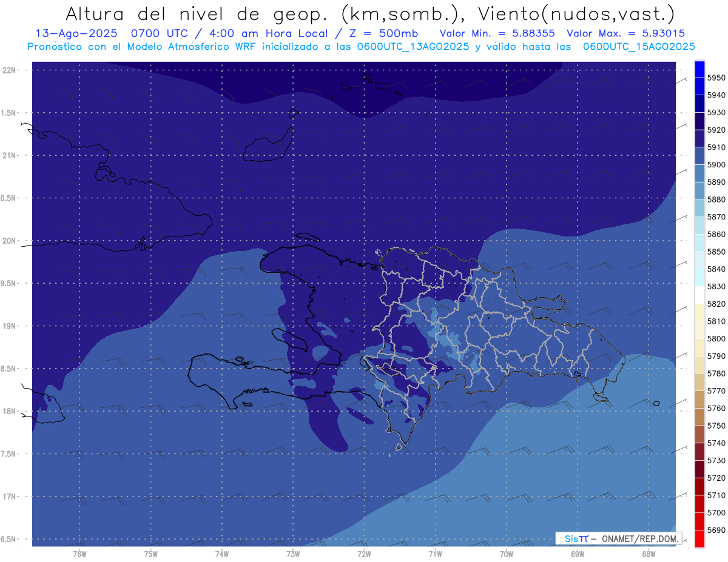Click the 69W longitude label
The image size is (728, 562).
pyautogui.click(x=578, y=554)
